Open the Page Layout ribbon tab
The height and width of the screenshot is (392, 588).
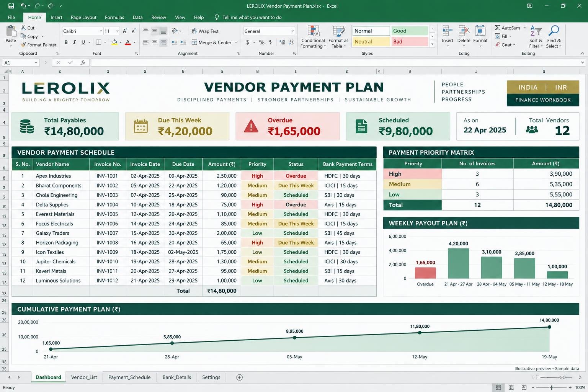coord(83,17)
